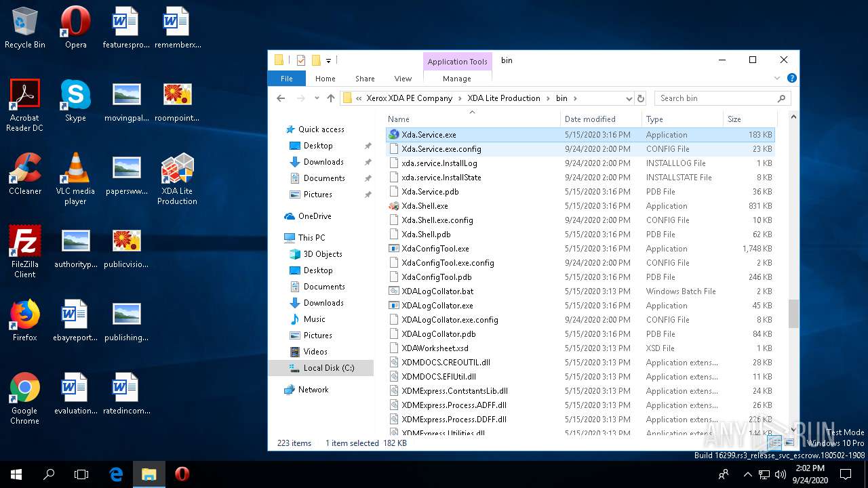Open Opera from the taskbar
This screenshot has width=868, height=488.
click(182, 474)
